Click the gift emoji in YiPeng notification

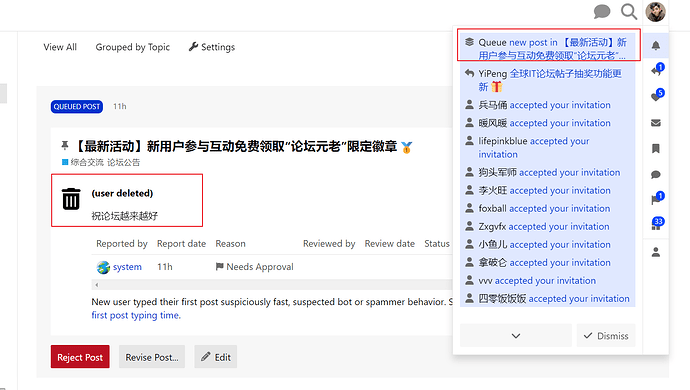(x=497, y=87)
